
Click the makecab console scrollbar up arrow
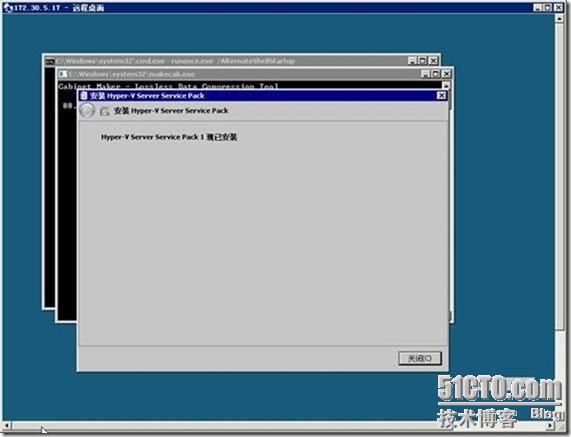[x=446, y=86]
